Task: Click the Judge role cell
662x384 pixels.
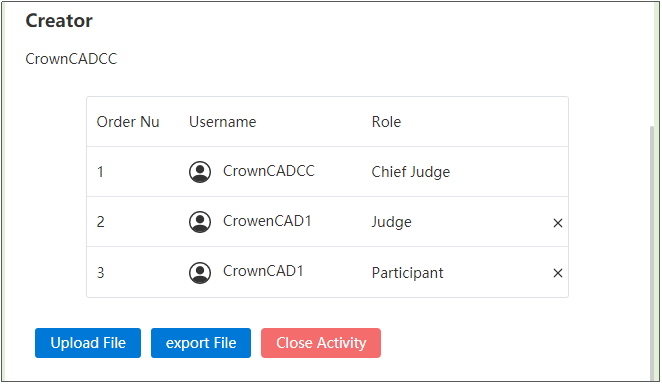Action: (391, 222)
